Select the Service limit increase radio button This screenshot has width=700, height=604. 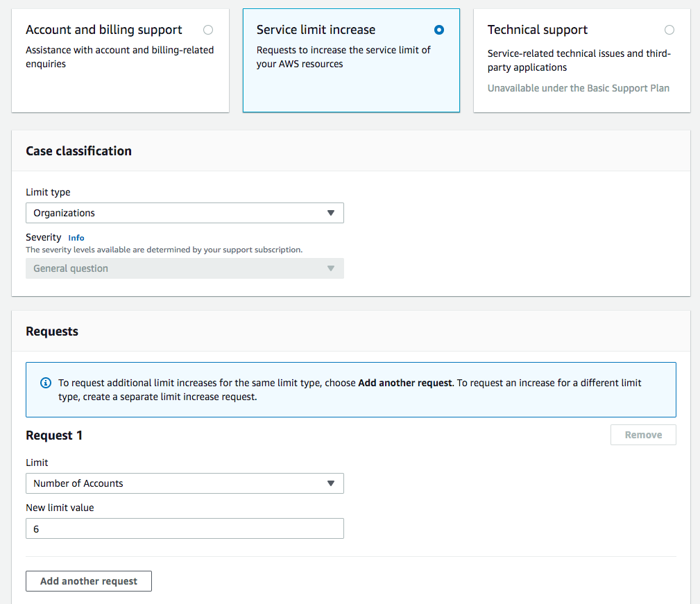coord(439,30)
